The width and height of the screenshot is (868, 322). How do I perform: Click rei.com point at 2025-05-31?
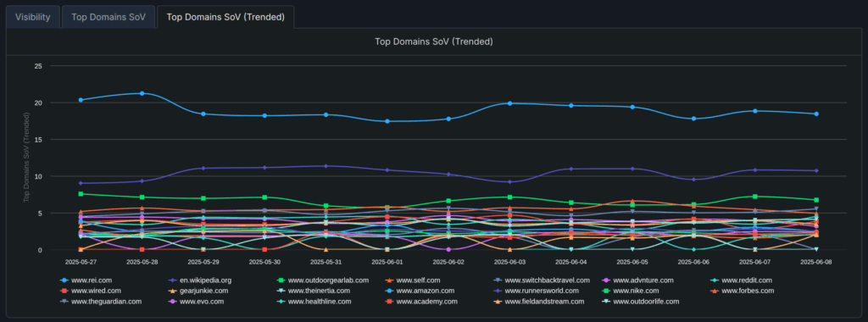326,114
